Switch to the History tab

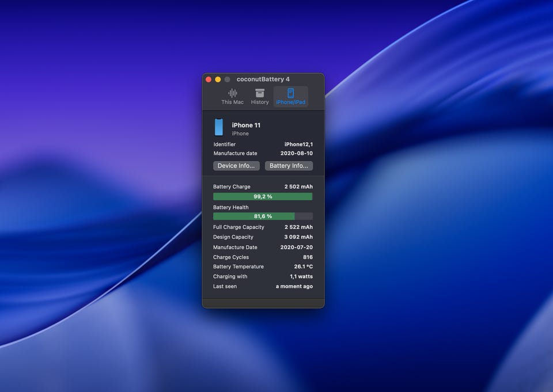[x=260, y=97]
